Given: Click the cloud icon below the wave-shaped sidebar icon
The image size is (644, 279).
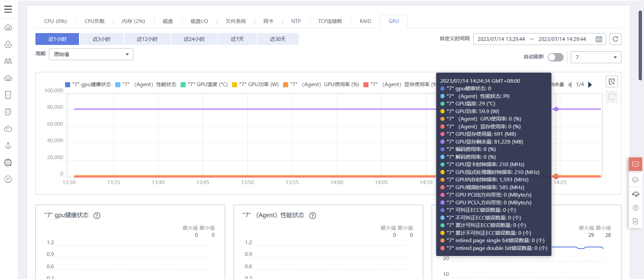Looking at the screenshot, I should point(8,78).
